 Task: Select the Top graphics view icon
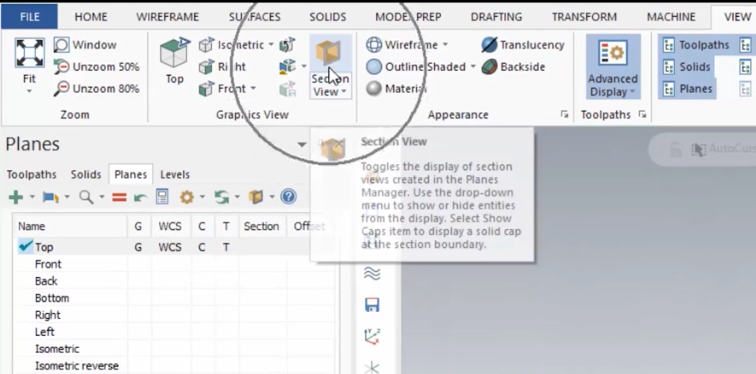tap(175, 52)
